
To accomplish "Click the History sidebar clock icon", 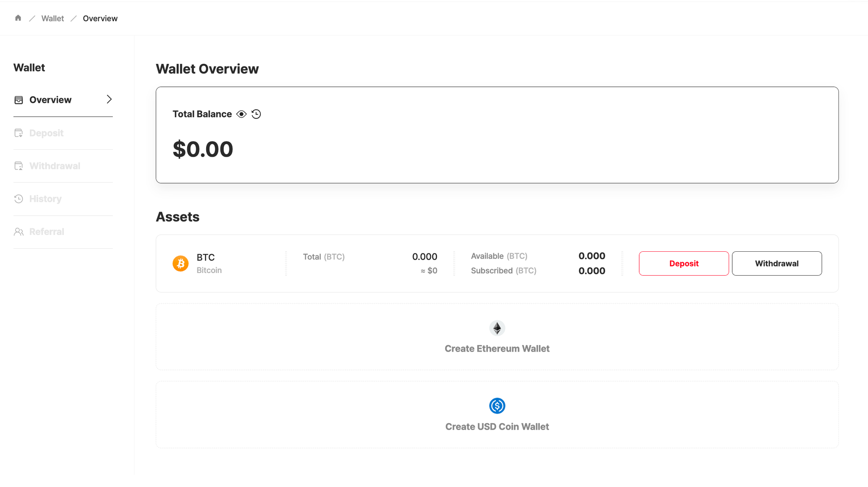I will tap(19, 199).
